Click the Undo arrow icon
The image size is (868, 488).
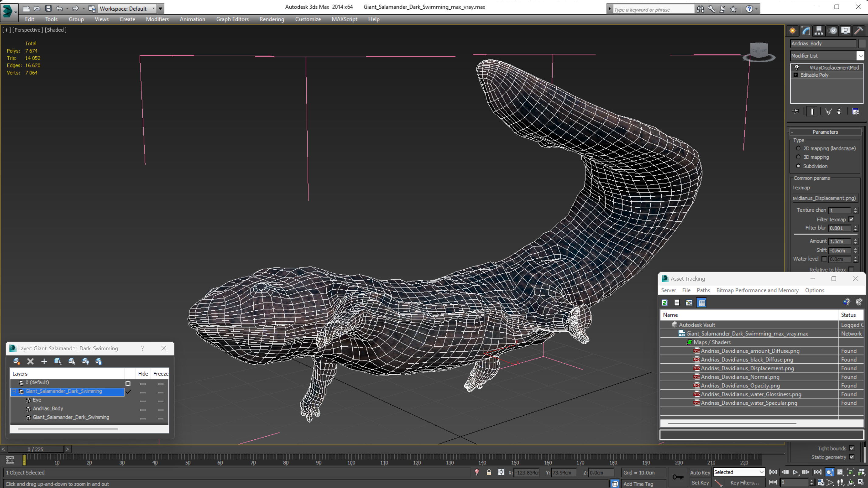59,9
